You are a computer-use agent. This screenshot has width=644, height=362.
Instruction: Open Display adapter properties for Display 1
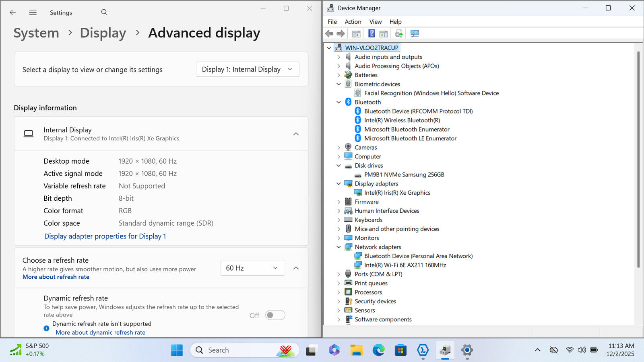pos(105,236)
